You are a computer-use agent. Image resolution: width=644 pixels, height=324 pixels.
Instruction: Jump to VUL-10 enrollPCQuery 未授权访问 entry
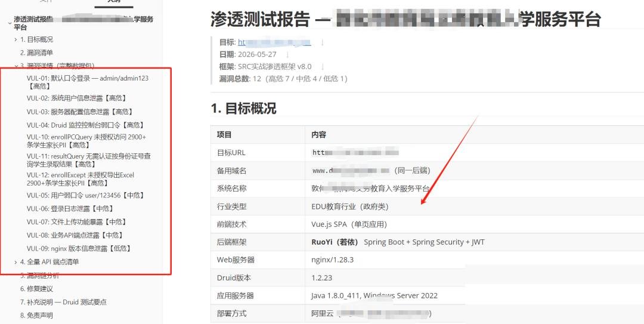pyautogui.click(x=86, y=141)
